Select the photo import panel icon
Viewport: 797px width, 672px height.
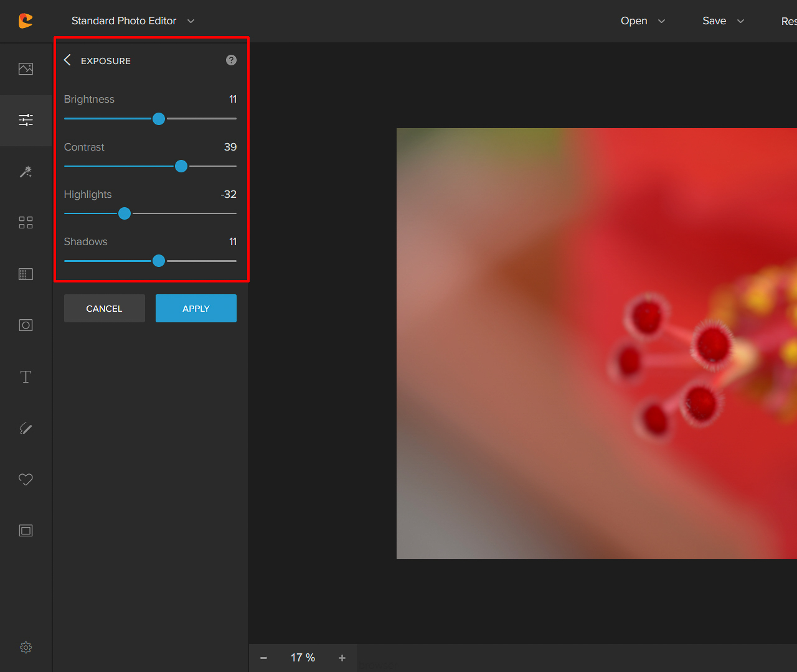point(26,69)
